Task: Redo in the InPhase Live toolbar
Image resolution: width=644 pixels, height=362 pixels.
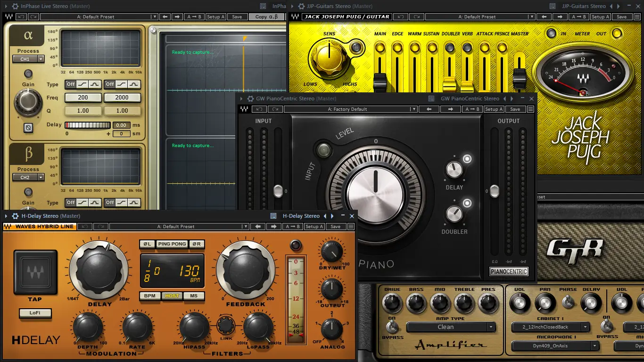Action: (33, 16)
